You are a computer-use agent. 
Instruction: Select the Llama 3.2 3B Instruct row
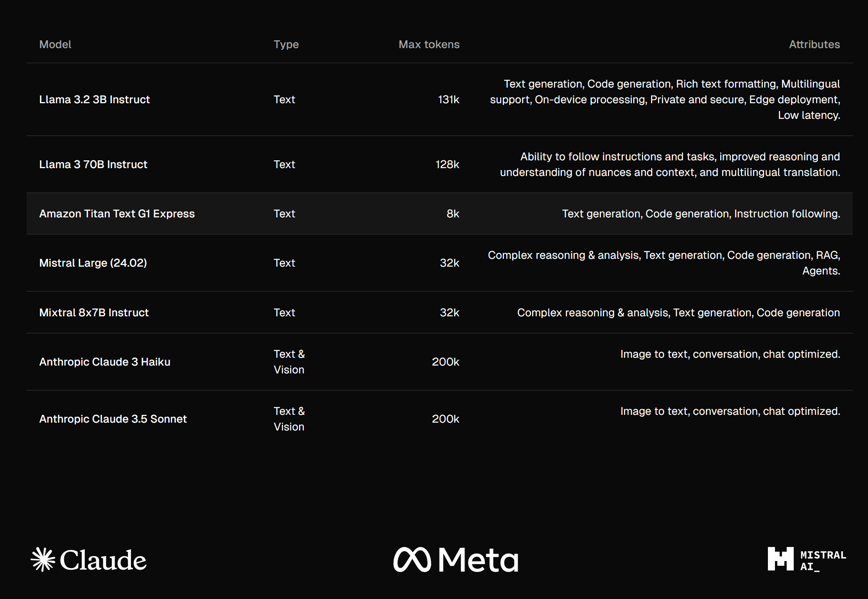point(439,99)
